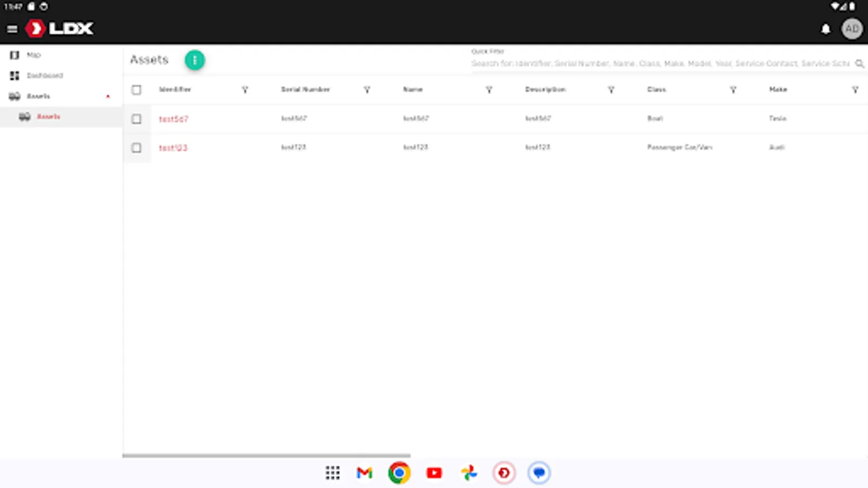This screenshot has width=868, height=488.
Task: Open the Class column filter icon
Action: pyautogui.click(x=733, y=89)
